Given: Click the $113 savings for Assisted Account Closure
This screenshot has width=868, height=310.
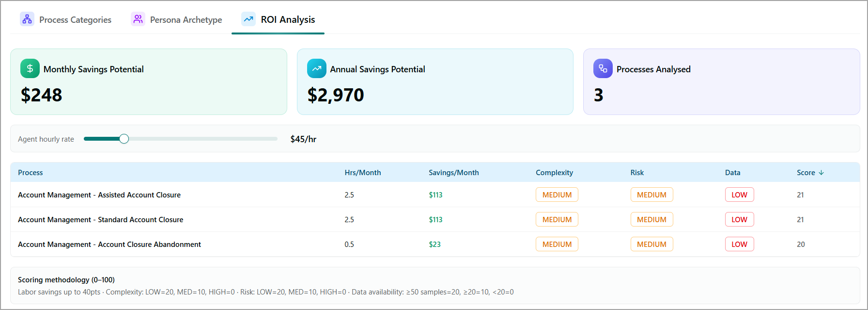Looking at the screenshot, I should click(x=435, y=195).
